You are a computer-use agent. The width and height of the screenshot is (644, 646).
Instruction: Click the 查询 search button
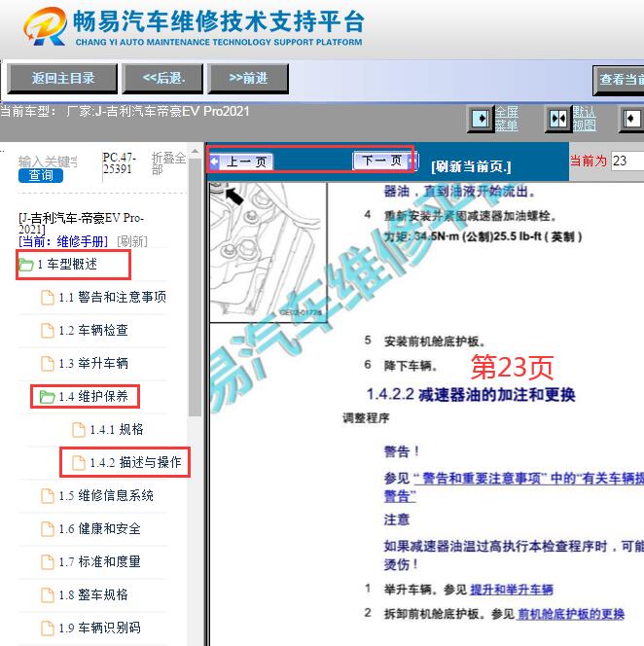(41, 175)
